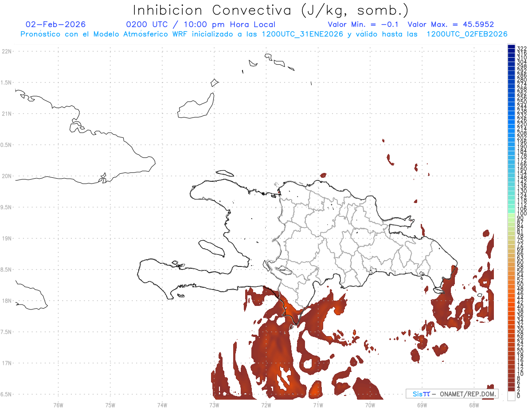The image size is (532, 411).
Task: Click the time '0200 UTC / 10:00 pm Hora Local'
Action: pos(201,25)
